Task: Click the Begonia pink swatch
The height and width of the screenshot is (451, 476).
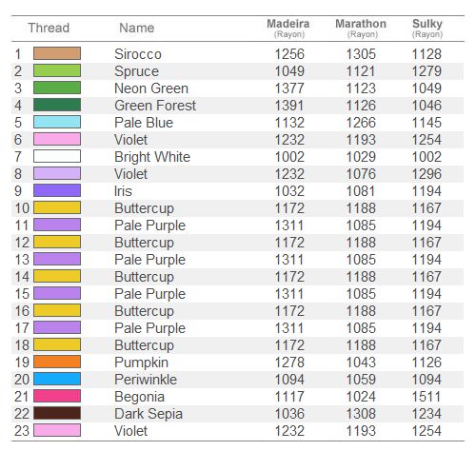Action: (x=57, y=396)
